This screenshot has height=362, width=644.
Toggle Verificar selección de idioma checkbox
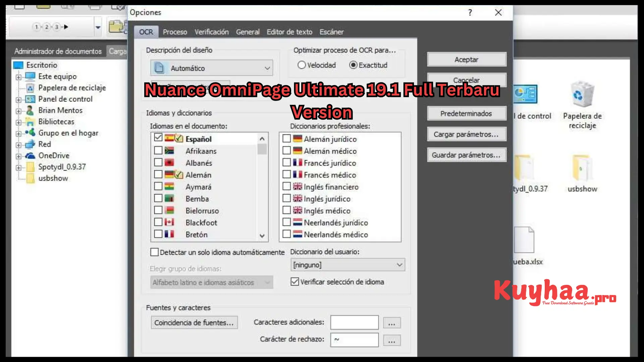coord(294,282)
